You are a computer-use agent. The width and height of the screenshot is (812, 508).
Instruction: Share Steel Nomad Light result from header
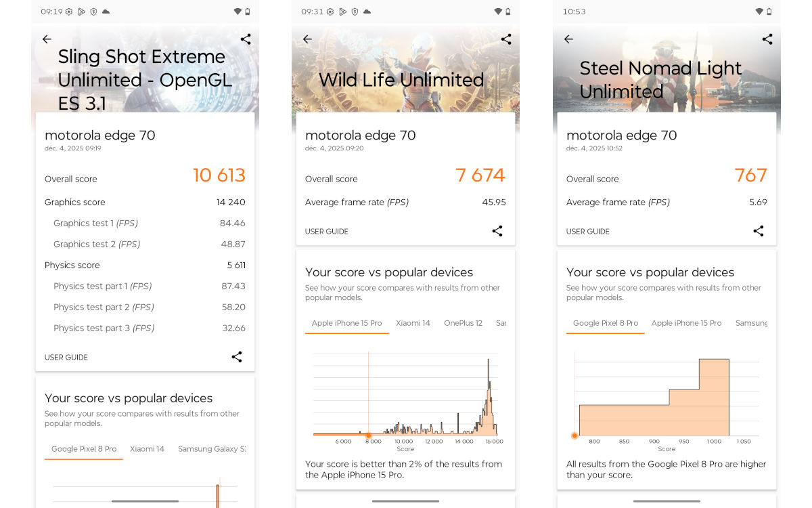coord(767,39)
